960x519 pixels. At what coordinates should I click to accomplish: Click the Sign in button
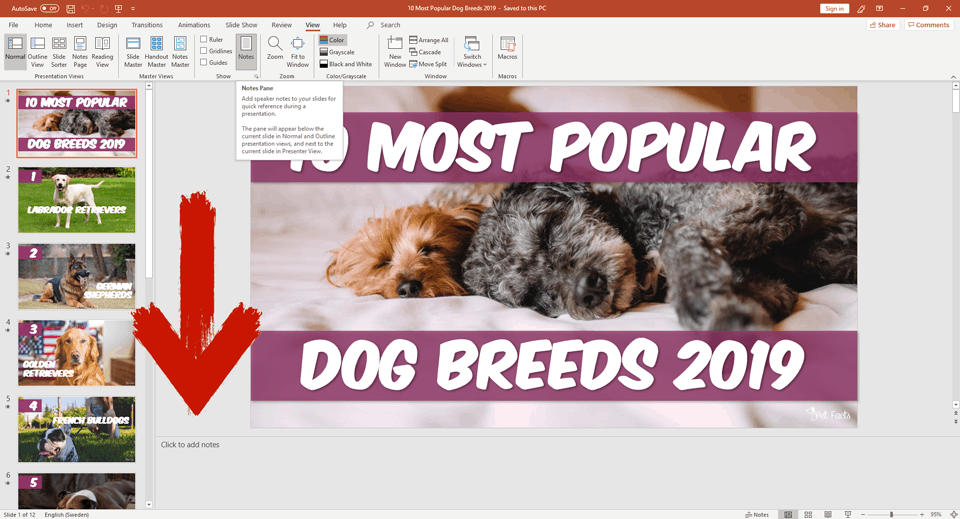click(834, 9)
